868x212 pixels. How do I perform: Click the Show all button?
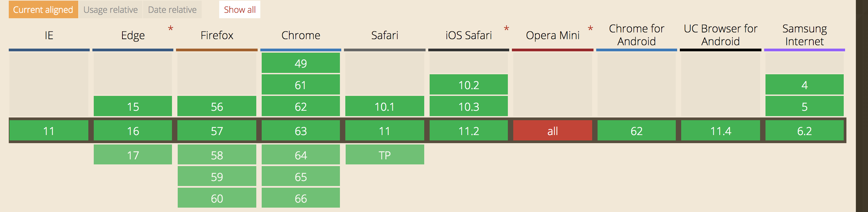coord(240,9)
